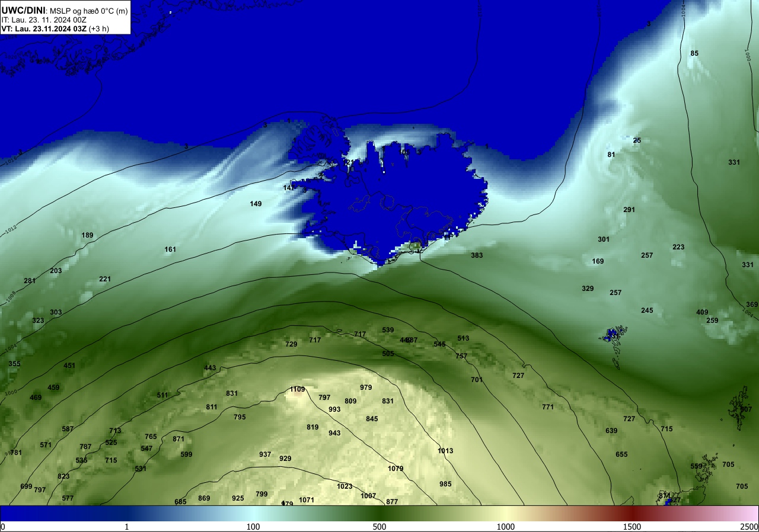Viewport: 759px width, 532px height.
Task: Click the map value '1109'
Action: click(297, 389)
